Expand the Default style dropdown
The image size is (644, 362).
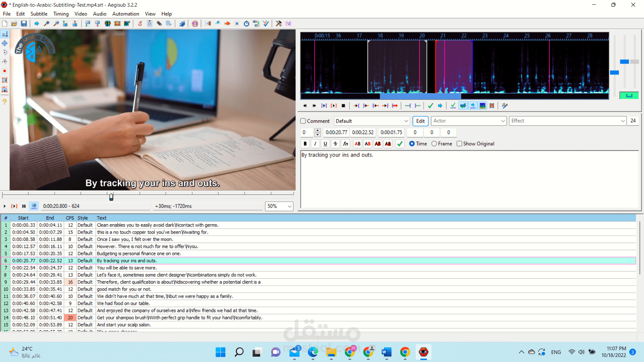click(x=406, y=121)
